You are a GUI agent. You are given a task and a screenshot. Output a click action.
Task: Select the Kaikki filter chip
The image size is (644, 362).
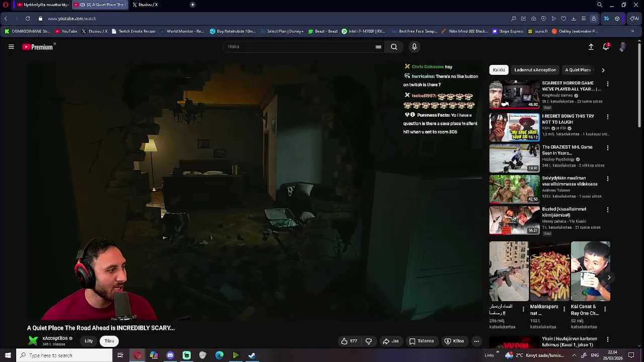pyautogui.click(x=499, y=70)
